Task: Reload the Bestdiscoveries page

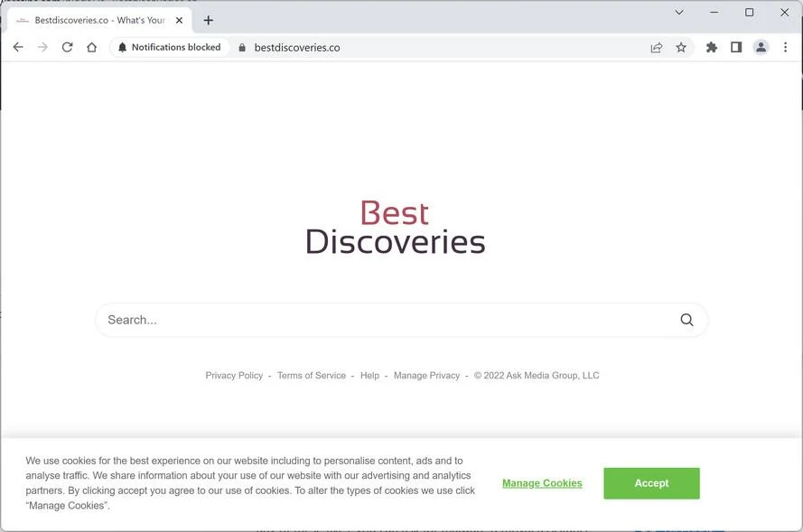Action: coord(67,47)
